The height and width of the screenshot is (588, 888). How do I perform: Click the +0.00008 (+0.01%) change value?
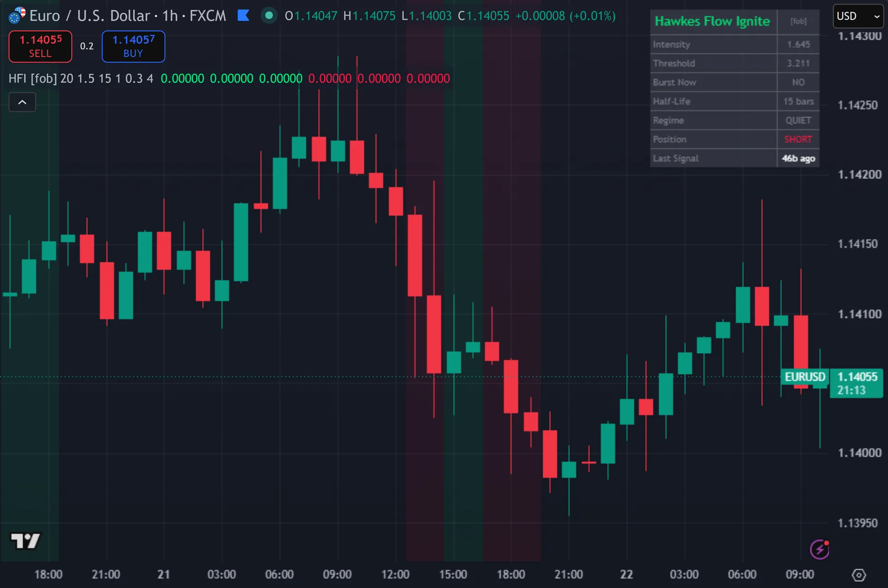coord(566,16)
